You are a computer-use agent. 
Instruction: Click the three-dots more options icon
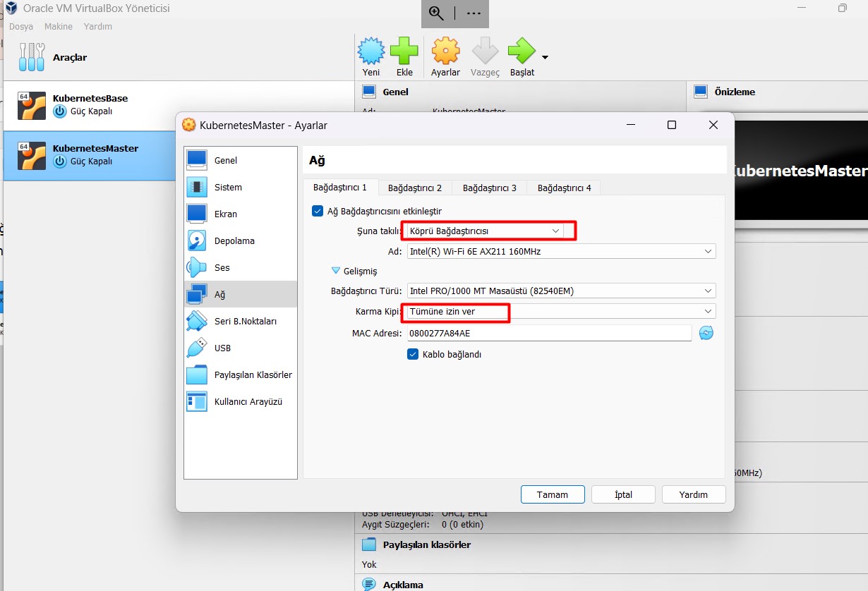pyautogui.click(x=473, y=13)
